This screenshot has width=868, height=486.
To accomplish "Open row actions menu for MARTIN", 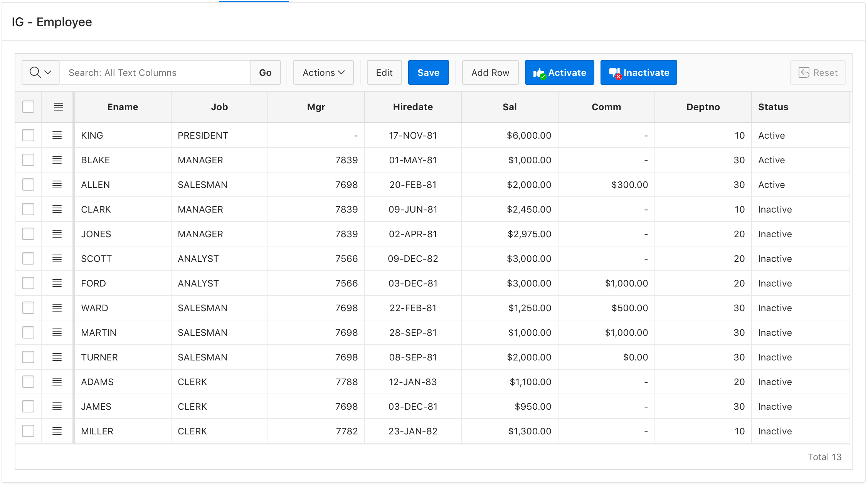I will point(57,332).
